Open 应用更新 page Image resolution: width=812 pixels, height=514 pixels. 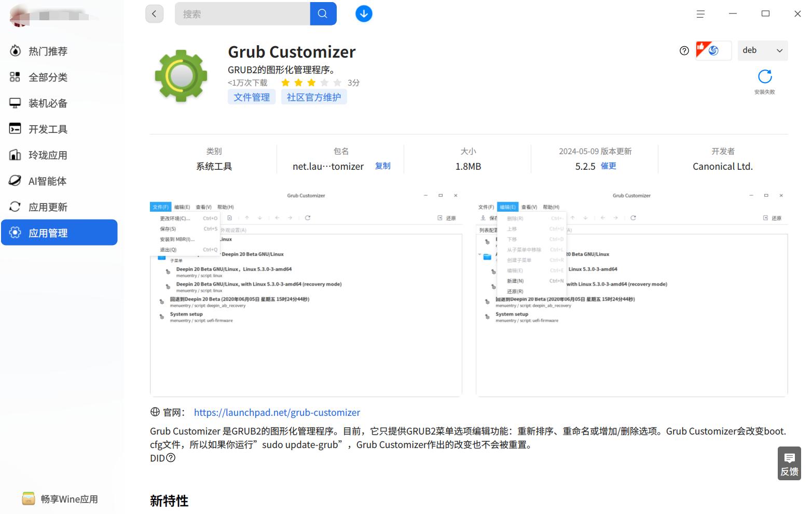(59, 207)
